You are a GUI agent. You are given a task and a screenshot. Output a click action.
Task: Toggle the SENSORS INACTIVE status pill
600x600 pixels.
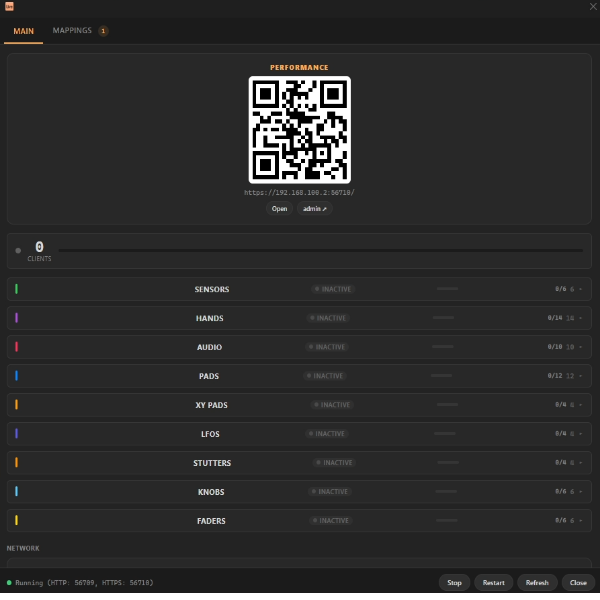click(333, 289)
